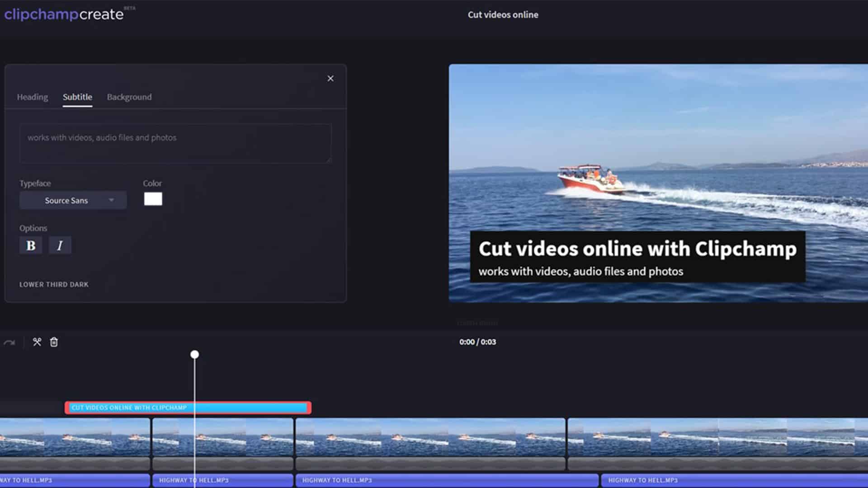Select the first Way To Hell.mp3 audio clip
Screen dimensions: 868x488
[x=75, y=480]
